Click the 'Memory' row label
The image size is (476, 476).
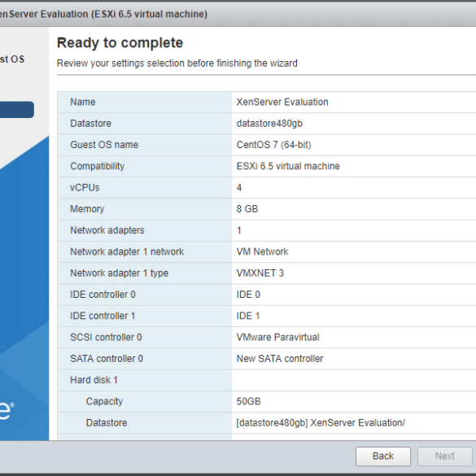[x=87, y=209]
